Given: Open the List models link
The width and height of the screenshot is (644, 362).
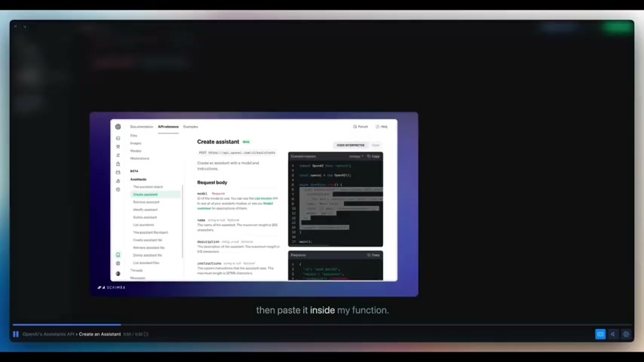Looking at the screenshot, I should [x=262, y=198].
